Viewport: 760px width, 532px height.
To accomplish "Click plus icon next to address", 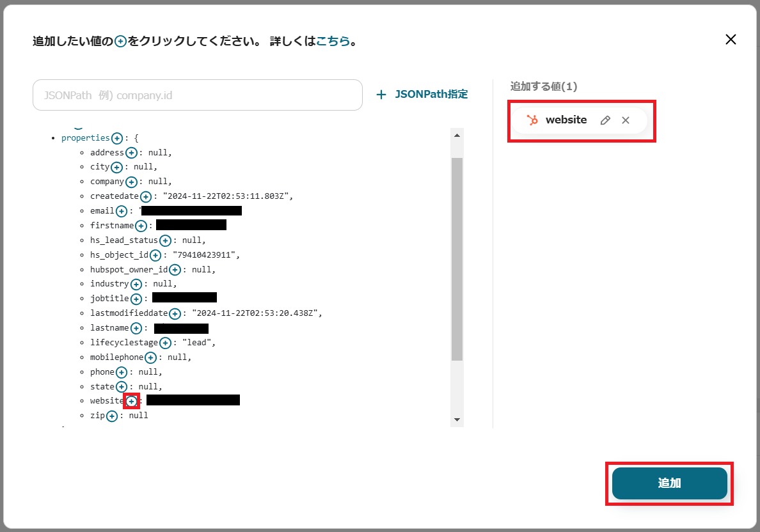I will click(x=131, y=153).
